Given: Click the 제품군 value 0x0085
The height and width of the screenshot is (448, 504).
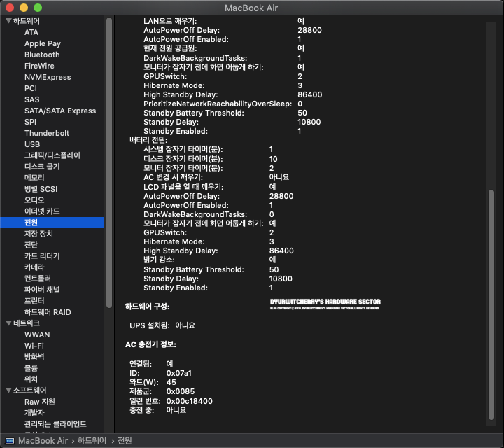Looking at the screenshot, I should click(181, 391).
